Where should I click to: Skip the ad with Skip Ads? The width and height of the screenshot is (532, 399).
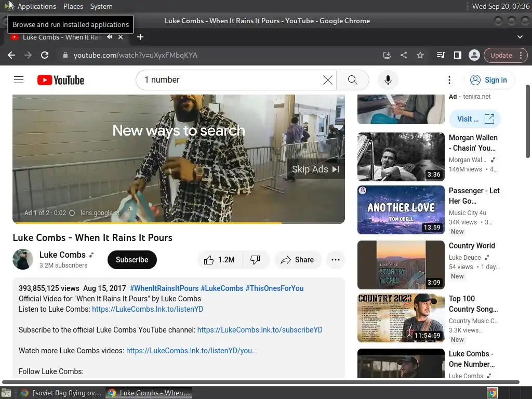315,169
